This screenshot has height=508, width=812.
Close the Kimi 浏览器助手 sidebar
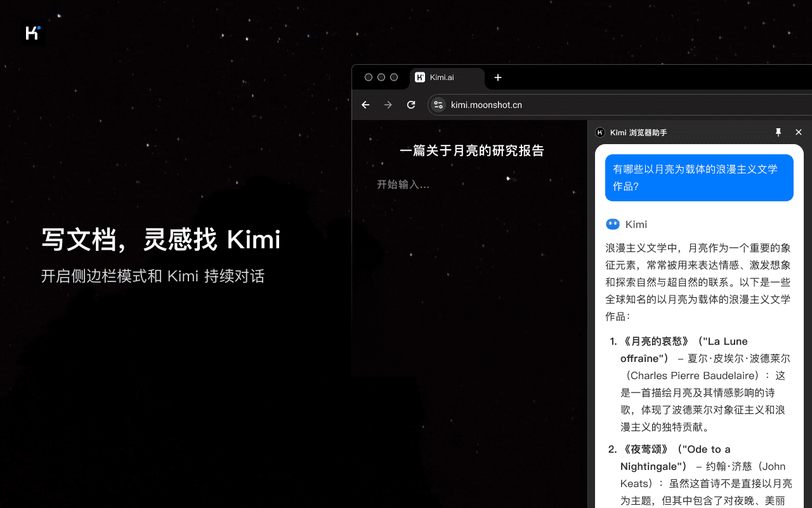pyautogui.click(x=798, y=132)
